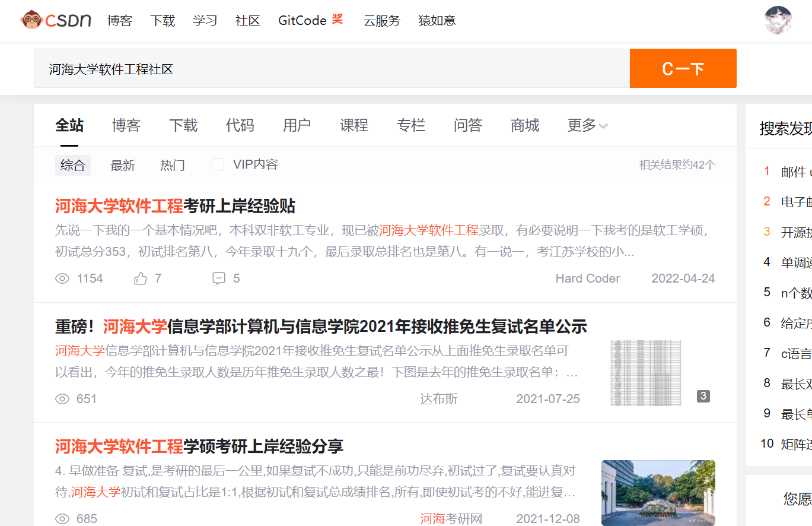Switch to the 博客 results tab
Viewport: 812px width, 526px height.
(x=126, y=125)
